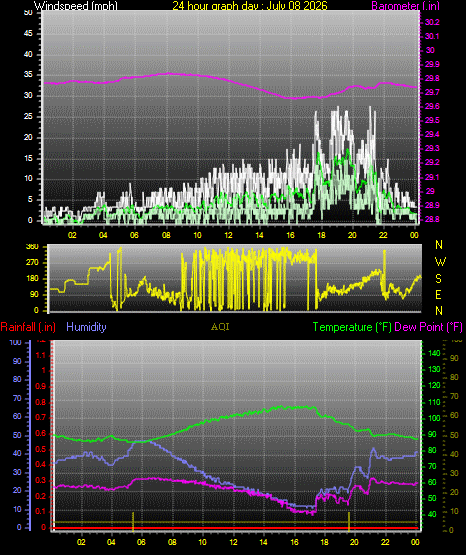Click the first yellow AQI spike marker

click(x=133, y=521)
